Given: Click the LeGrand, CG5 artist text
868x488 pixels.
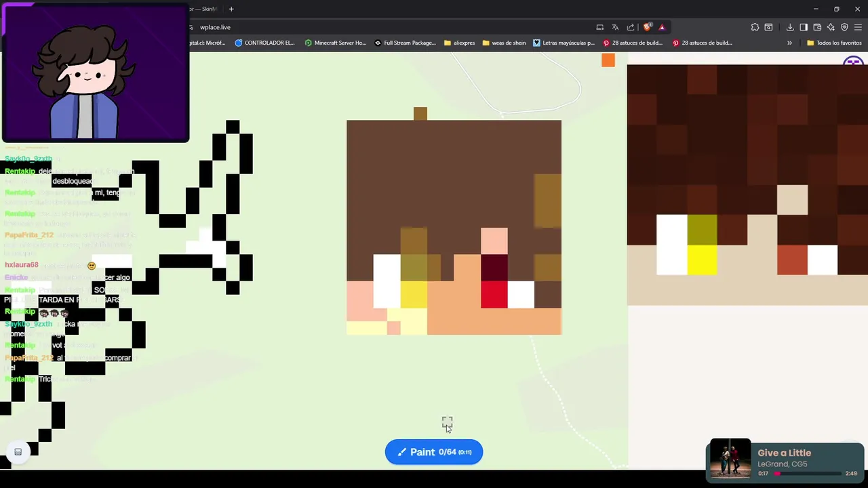Looking at the screenshot, I should [x=783, y=464].
